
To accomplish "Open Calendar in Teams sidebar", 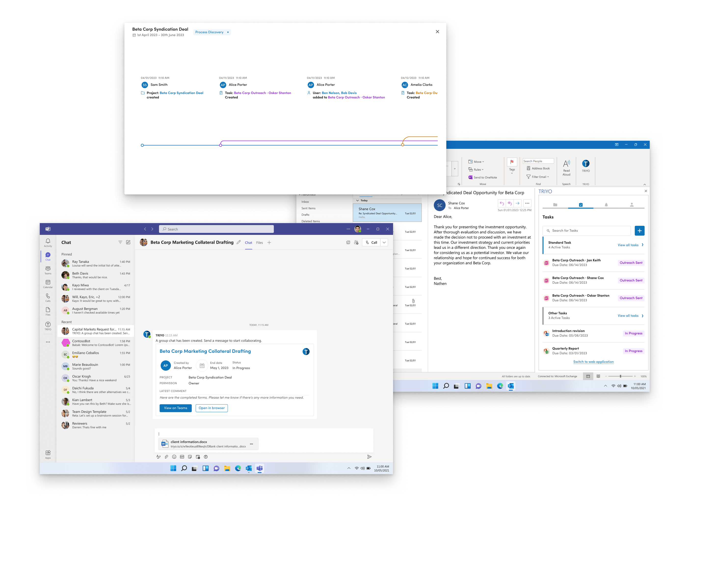I will [x=48, y=284].
